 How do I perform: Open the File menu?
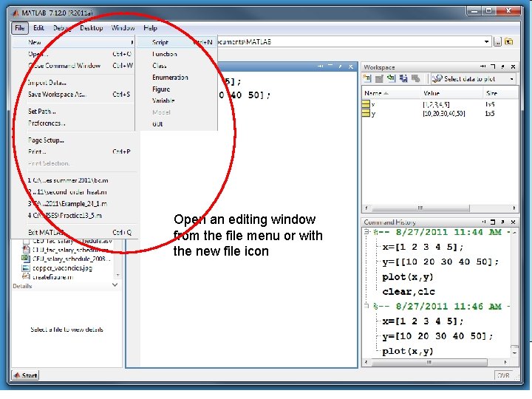click(20, 28)
